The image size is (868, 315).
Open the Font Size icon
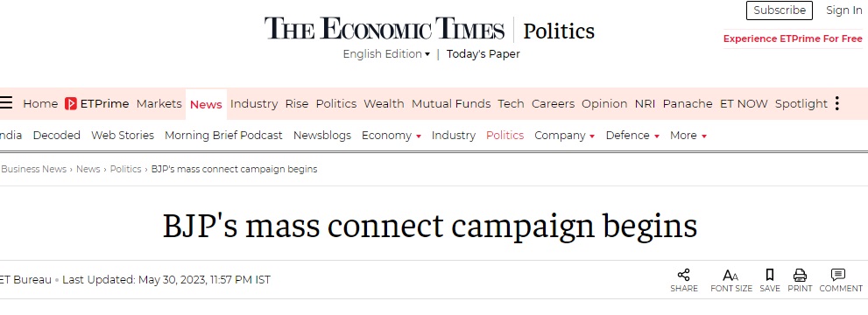click(x=730, y=275)
